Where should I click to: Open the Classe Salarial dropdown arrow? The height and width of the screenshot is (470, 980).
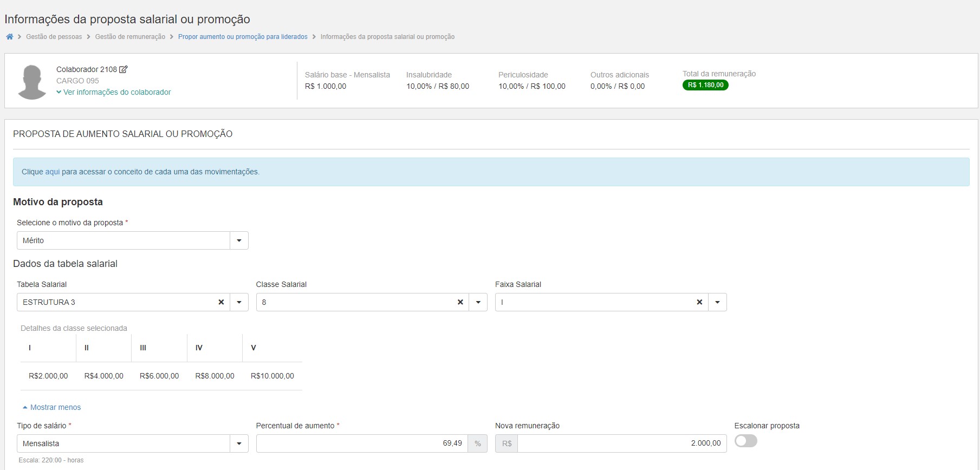click(x=478, y=302)
